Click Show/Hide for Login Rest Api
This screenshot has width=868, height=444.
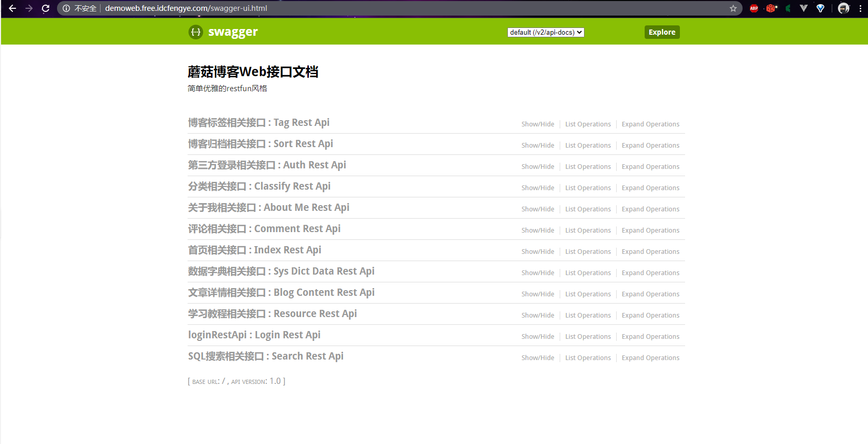537,337
